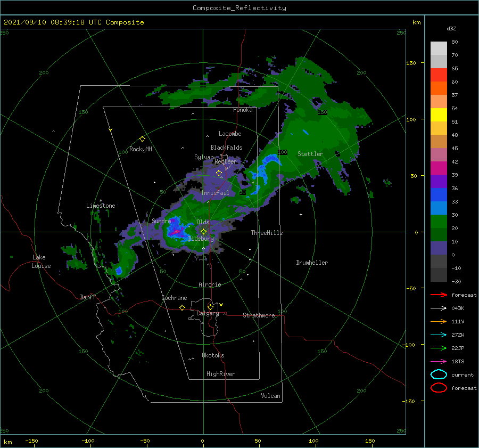Click the magenta storm core near Sundre
This screenshot has height=448, width=479.
coord(176,232)
